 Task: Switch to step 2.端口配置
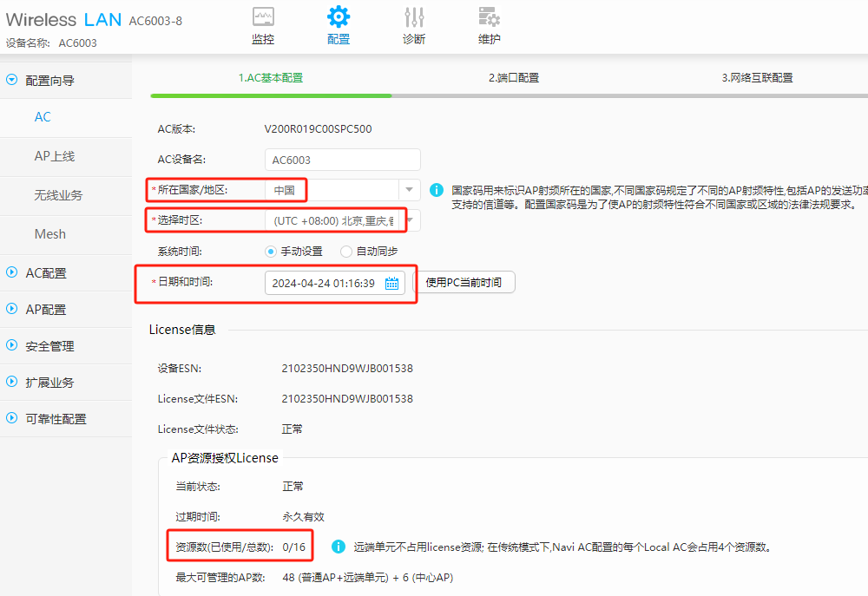(514, 78)
